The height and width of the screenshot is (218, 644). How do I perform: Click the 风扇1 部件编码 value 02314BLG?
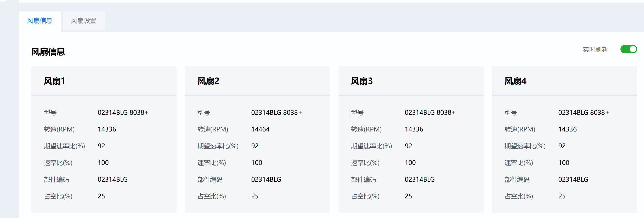(x=112, y=179)
